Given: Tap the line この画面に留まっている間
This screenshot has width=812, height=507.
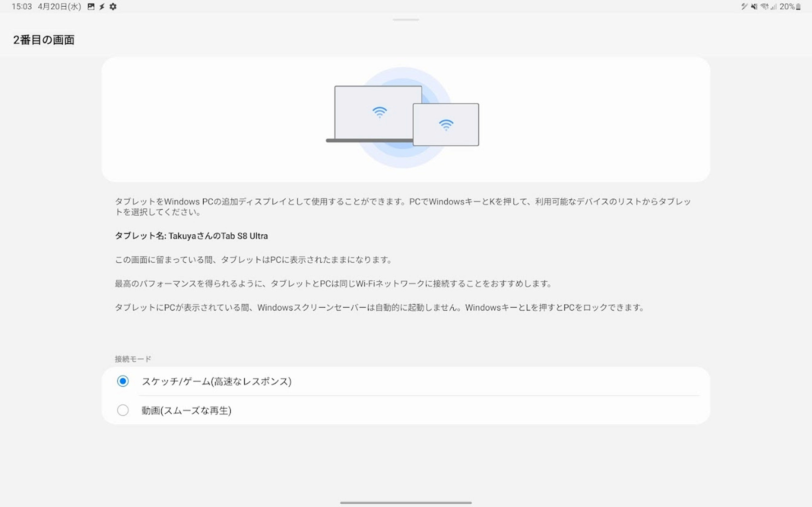Looking at the screenshot, I should pos(254,260).
